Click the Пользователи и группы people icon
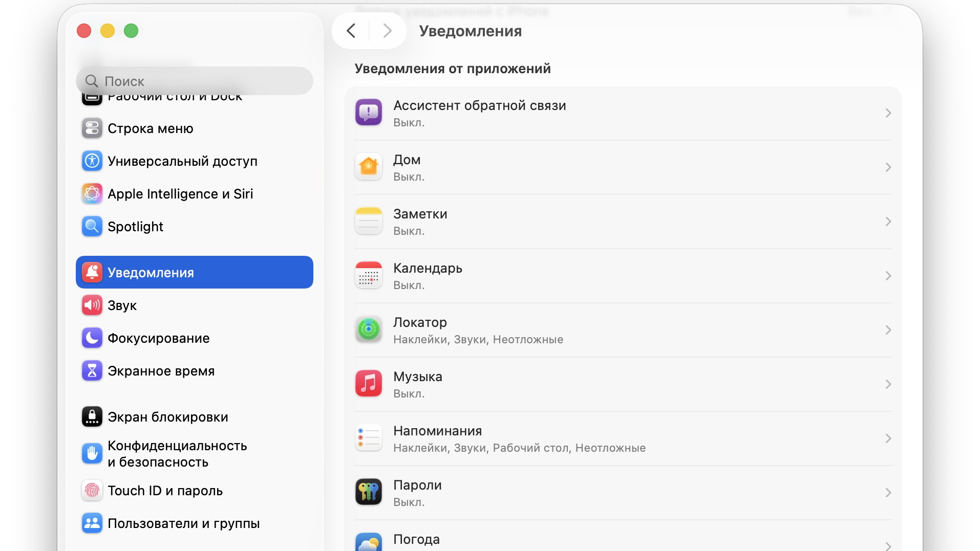The width and height of the screenshot is (980, 551). (x=92, y=523)
